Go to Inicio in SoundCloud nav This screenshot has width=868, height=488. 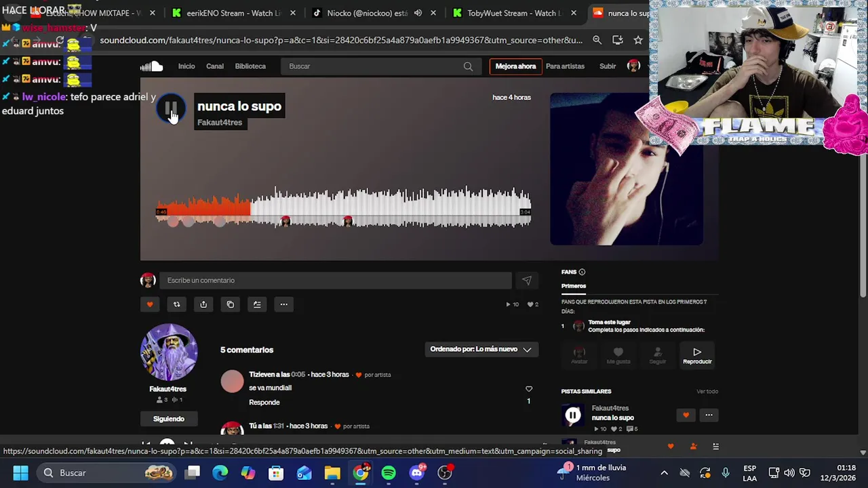click(186, 66)
